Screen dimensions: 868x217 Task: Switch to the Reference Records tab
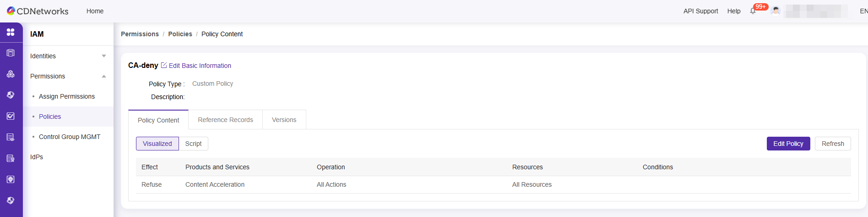(x=225, y=120)
